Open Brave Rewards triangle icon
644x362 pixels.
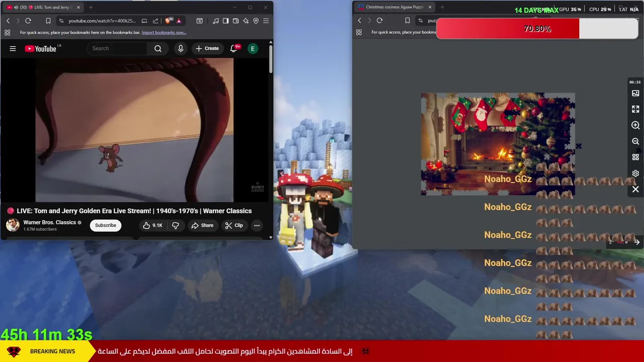179,21
